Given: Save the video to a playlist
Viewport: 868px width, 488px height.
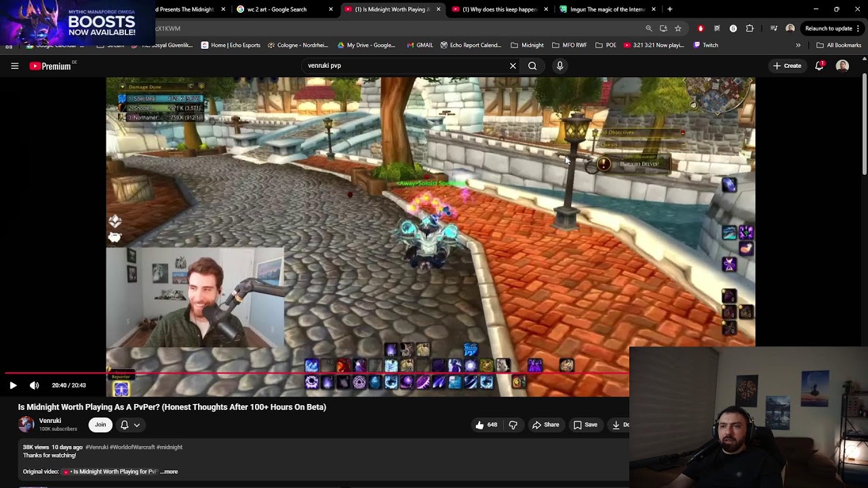Looking at the screenshot, I should point(585,425).
